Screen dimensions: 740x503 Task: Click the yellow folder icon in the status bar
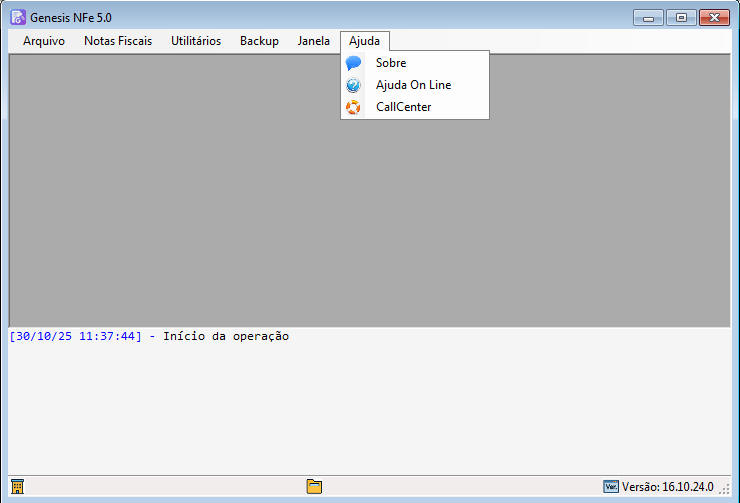pyautogui.click(x=314, y=487)
